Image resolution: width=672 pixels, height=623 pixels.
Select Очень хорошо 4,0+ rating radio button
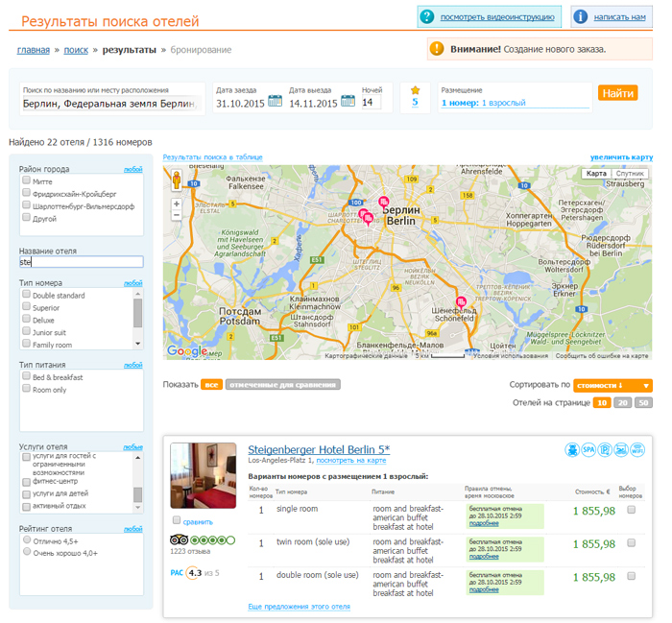(27, 551)
